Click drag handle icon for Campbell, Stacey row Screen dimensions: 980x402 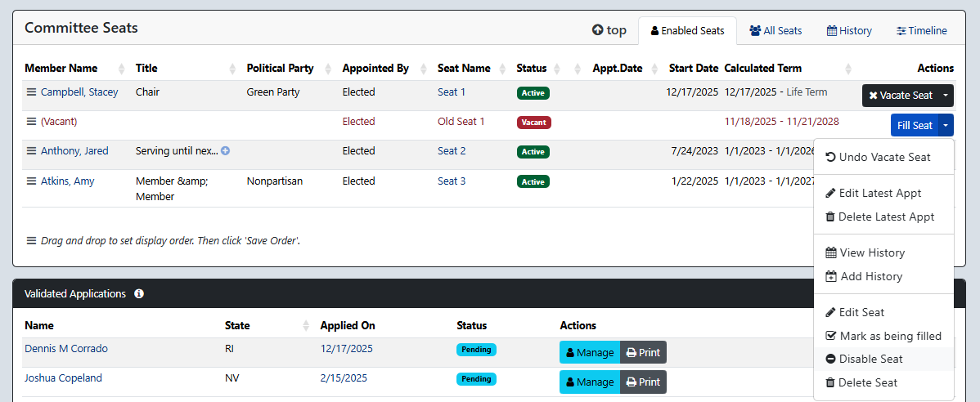tap(31, 92)
